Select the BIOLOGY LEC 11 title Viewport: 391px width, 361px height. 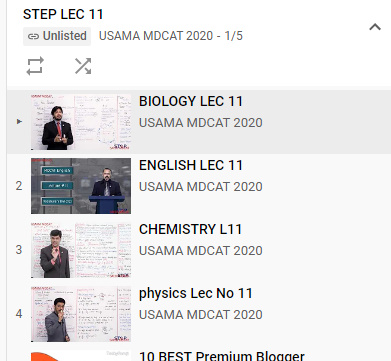[x=191, y=101]
